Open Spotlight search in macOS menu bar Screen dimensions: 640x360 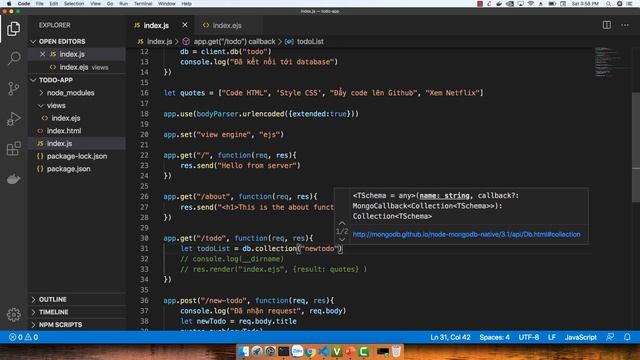tap(608, 4)
